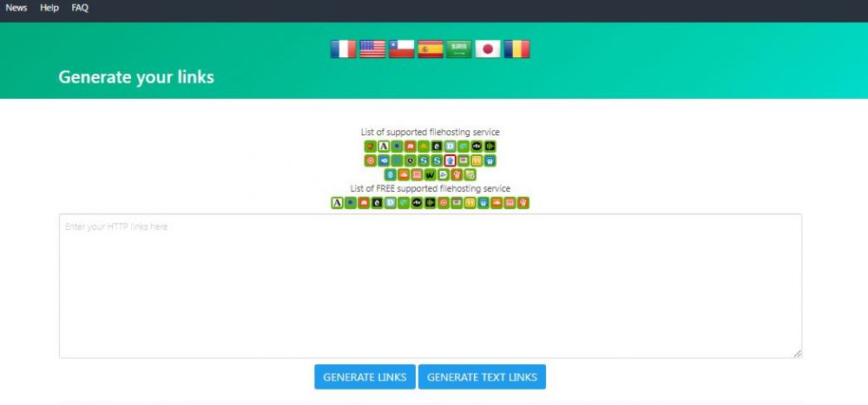This screenshot has height=405, width=868.
Task: Click the orange cloud icon in supported list
Action: [x=404, y=175]
